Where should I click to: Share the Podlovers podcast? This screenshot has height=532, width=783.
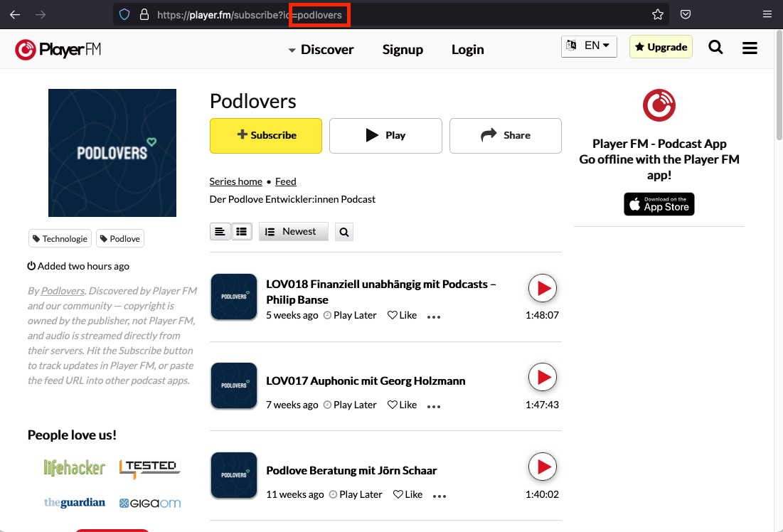(506, 135)
